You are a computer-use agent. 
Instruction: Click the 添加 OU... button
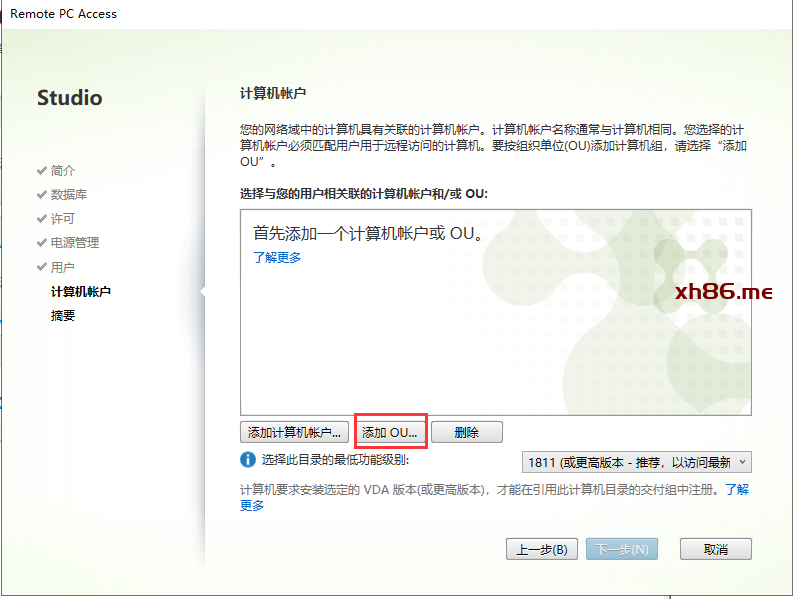[390, 432]
